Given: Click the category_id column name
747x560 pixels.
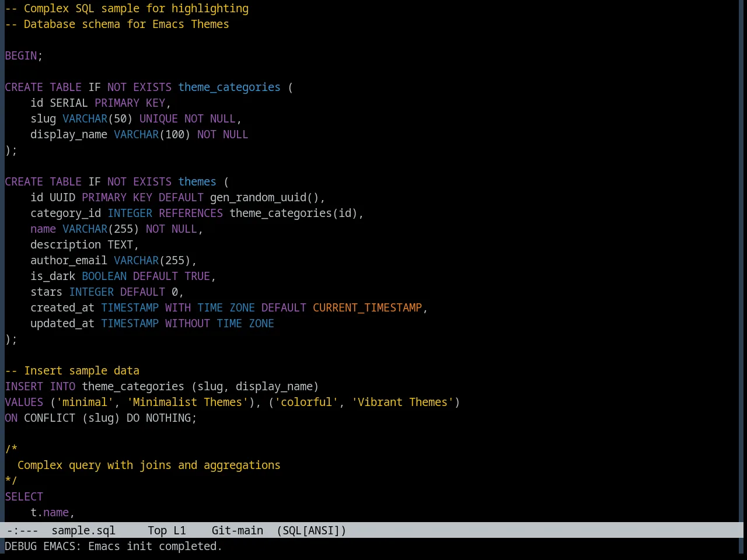Looking at the screenshot, I should (66, 213).
